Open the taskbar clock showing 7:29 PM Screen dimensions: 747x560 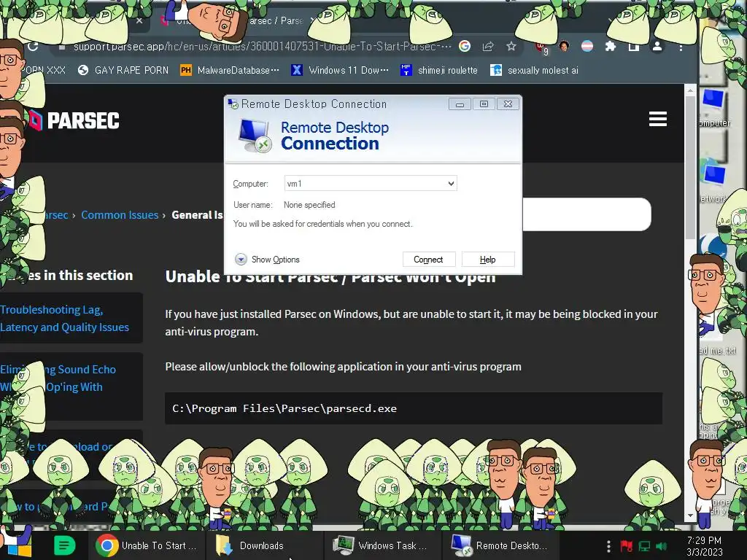point(704,546)
